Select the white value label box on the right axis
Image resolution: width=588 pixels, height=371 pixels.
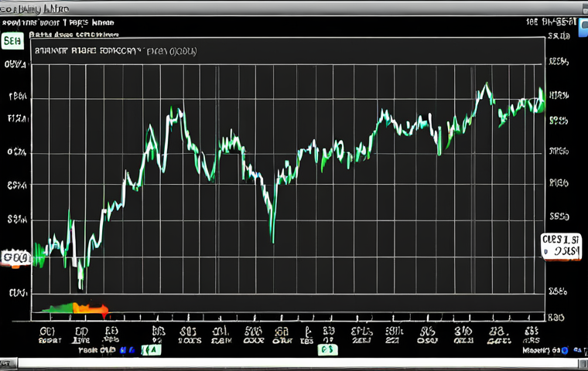[561, 246]
